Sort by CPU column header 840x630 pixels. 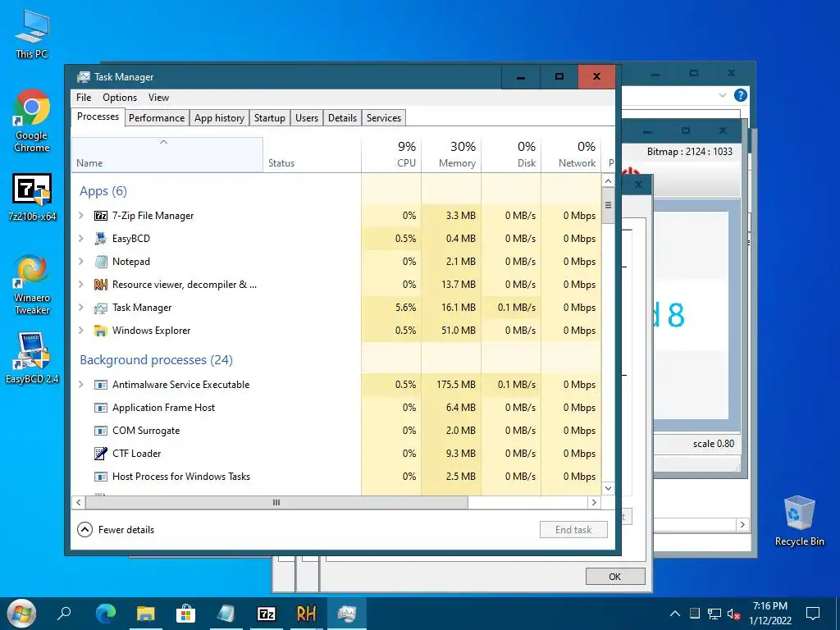391,155
